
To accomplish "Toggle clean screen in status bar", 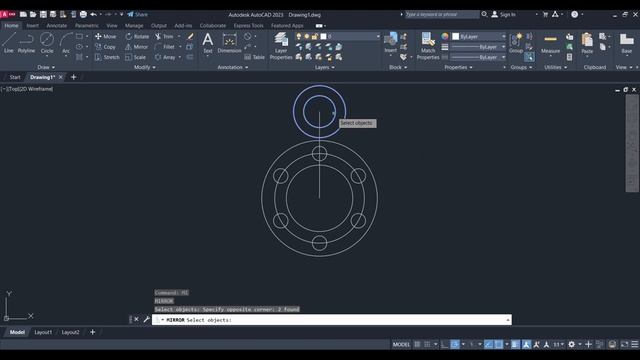I will 624,344.
